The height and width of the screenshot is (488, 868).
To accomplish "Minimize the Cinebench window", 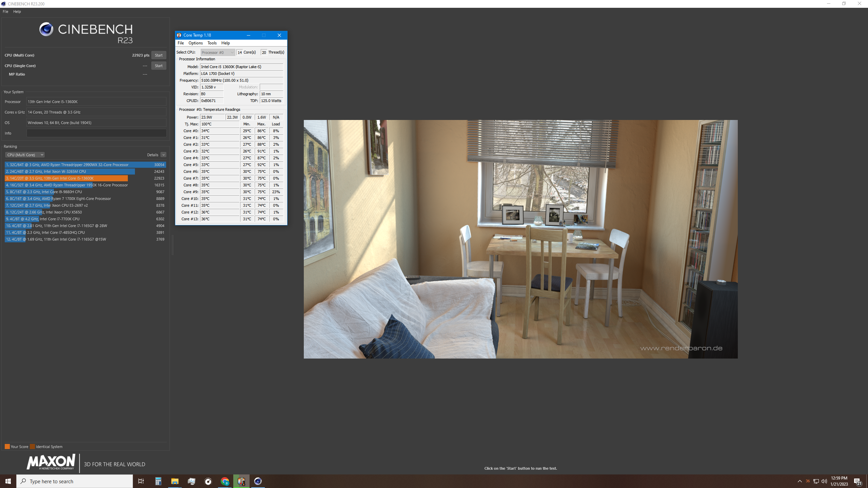I will pos(829,4).
